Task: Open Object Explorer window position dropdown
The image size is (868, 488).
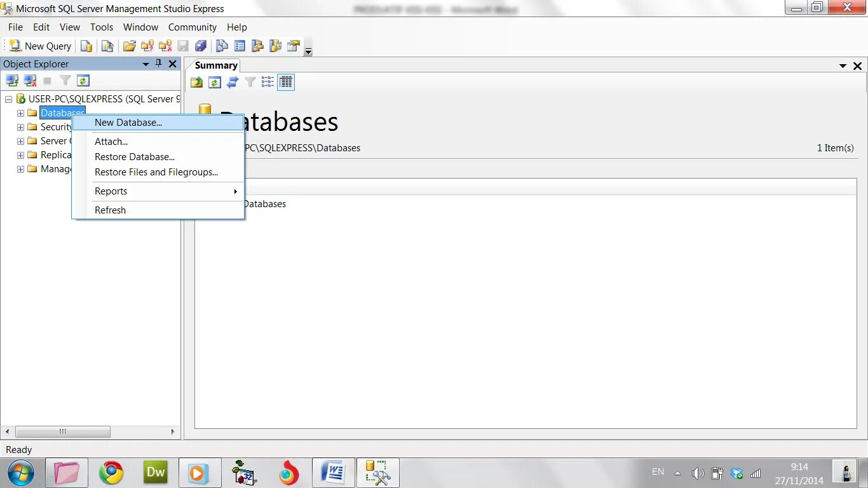Action: pyautogui.click(x=146, y=64)
